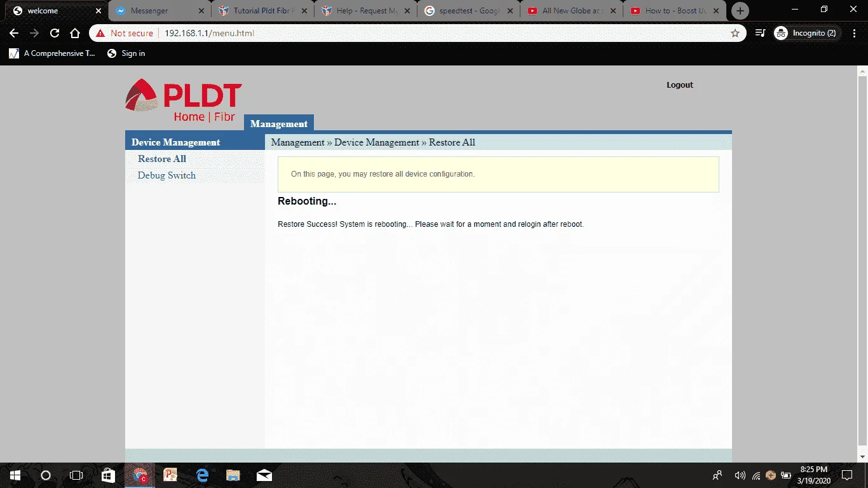
Task: Open the Sign in bookmark
Action: (x=126, y=53)
